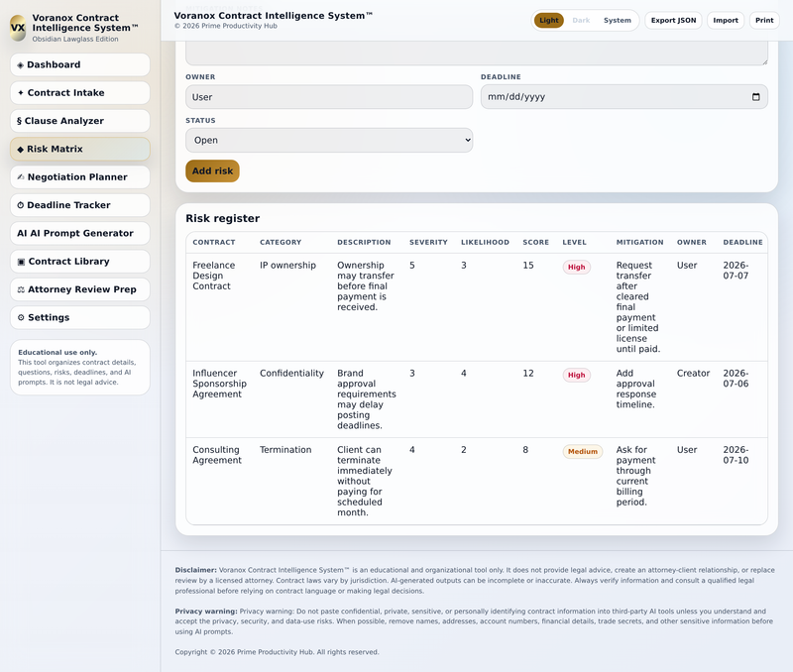
Task: Click the Contract Intake star icon
Action: (21, 93)
